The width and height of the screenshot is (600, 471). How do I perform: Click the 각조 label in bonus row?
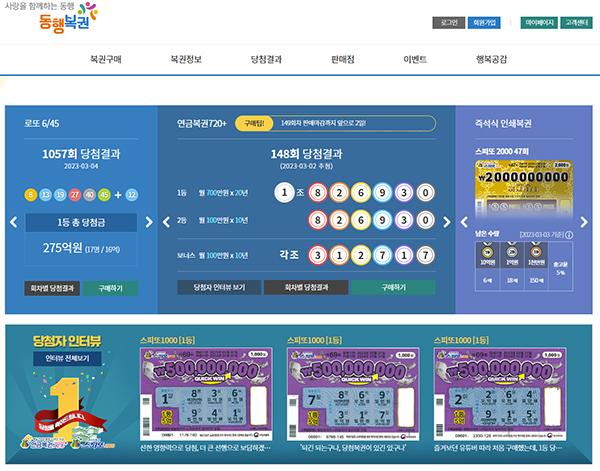pos(289,255)
